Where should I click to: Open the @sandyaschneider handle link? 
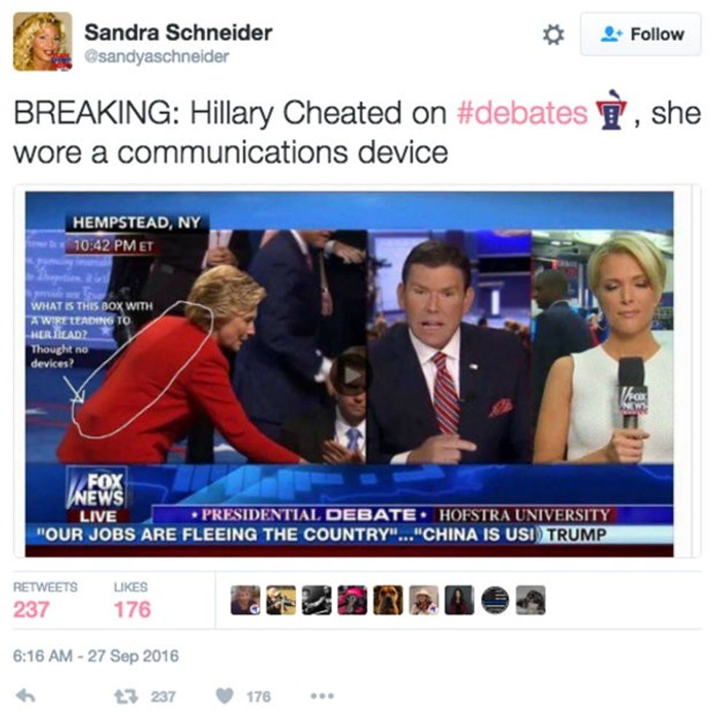click(156, 57)
